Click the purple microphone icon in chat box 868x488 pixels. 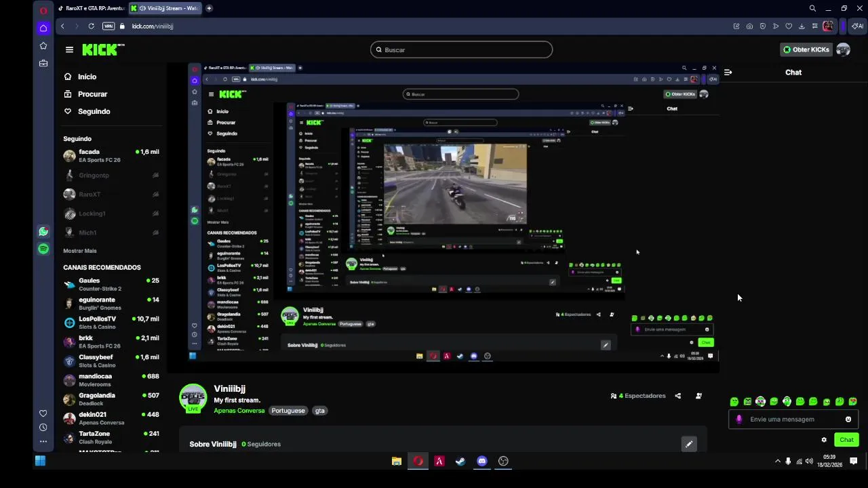pyautogui.click(x=739, y=420)
